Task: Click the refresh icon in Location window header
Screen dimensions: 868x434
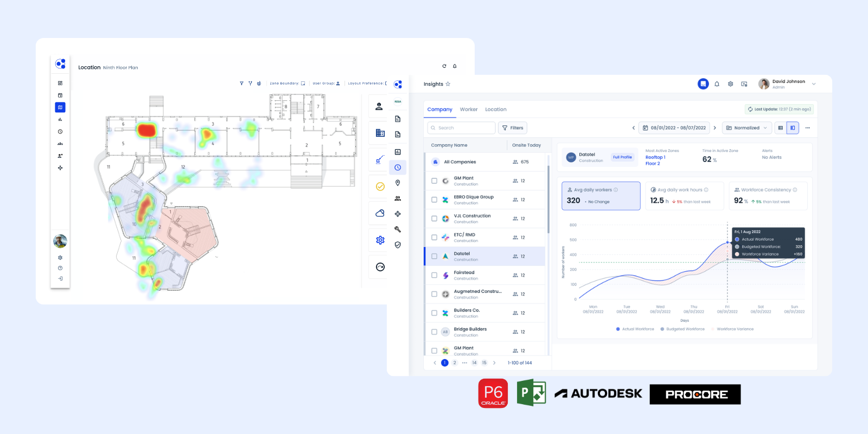Action: (x=444, y=66)
